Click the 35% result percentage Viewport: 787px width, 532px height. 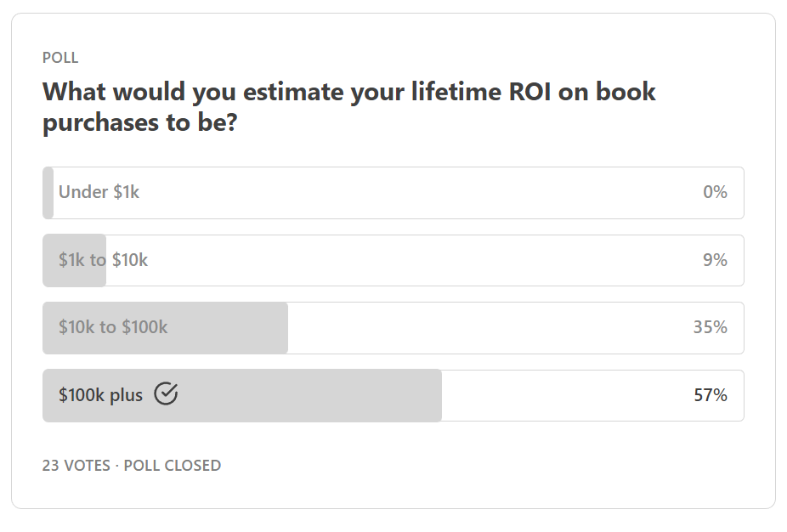(x=711, y=327)
